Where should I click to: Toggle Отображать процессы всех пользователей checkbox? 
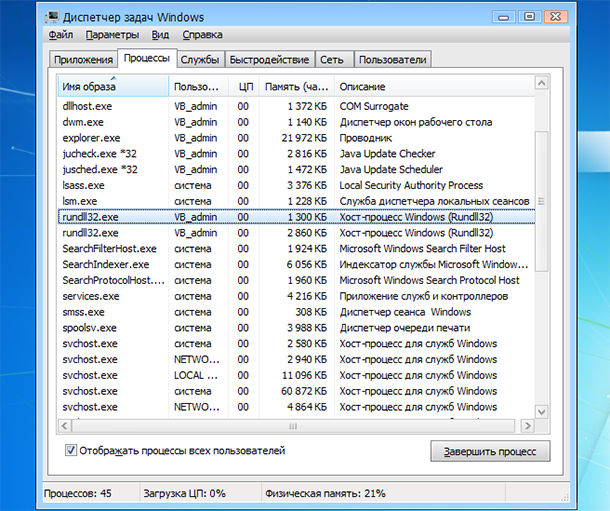pyautogui.click(x=71, y=450)
